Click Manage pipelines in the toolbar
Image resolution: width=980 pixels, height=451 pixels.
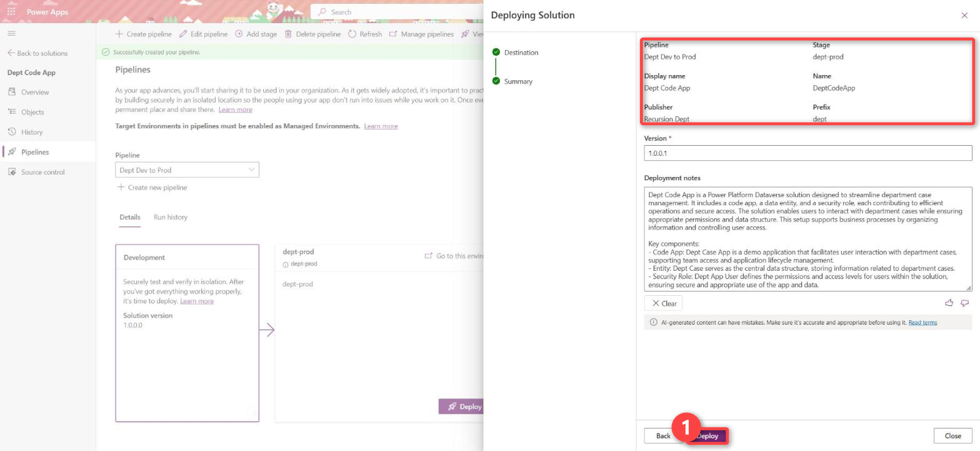pyautogui.click(x=421, y=34)
